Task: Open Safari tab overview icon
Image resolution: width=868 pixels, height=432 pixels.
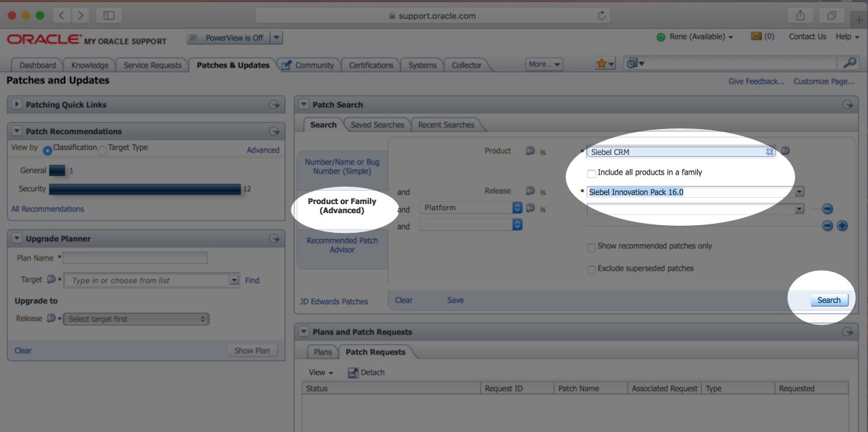Action: pyautogui.click(x=832, y=15)
